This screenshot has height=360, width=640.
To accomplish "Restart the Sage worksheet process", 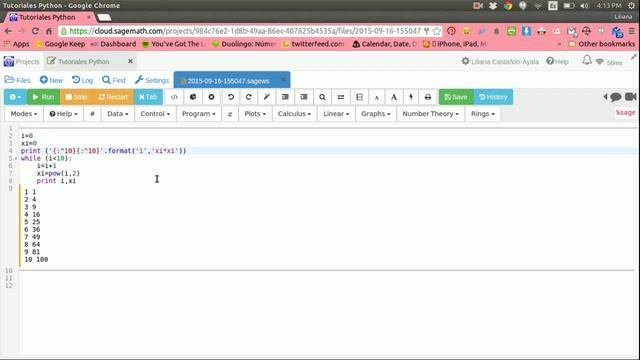I will (113, 97).
